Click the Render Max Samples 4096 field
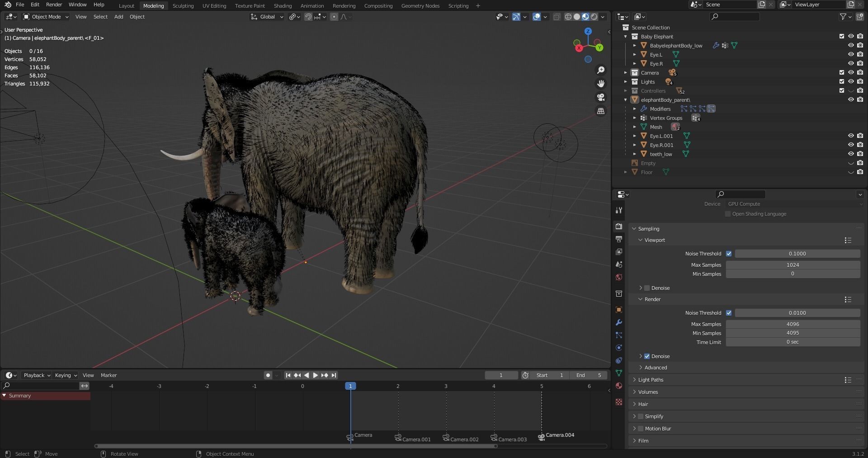The height and width of the screenshot is (458, 868). (793, 324)
